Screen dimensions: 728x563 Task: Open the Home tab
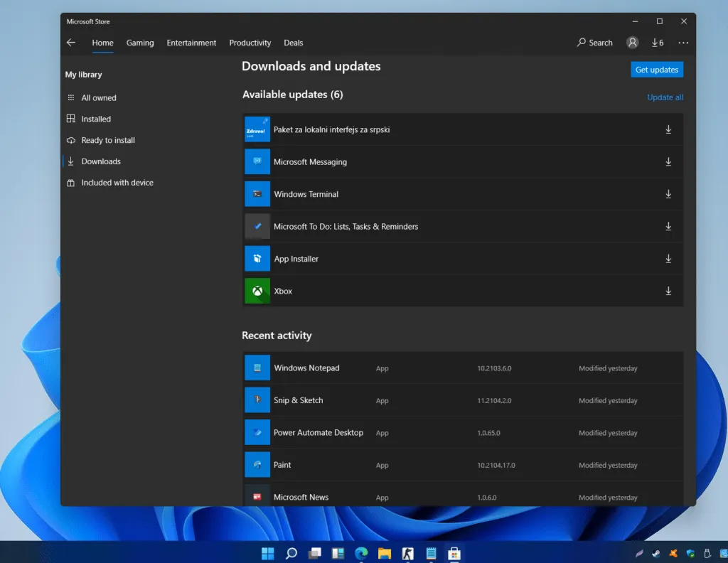tap(102, 43)
